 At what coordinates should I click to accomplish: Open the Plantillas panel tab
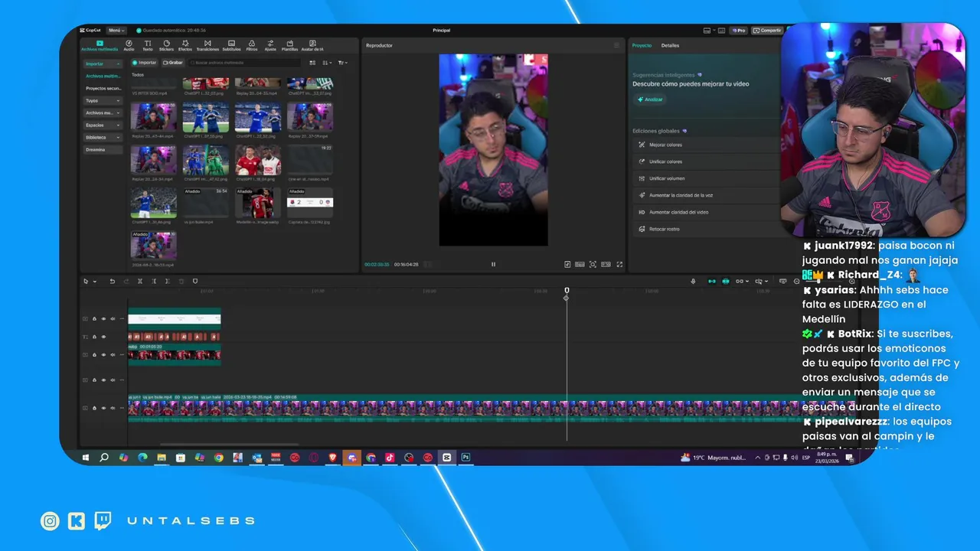tap(289, 45)
